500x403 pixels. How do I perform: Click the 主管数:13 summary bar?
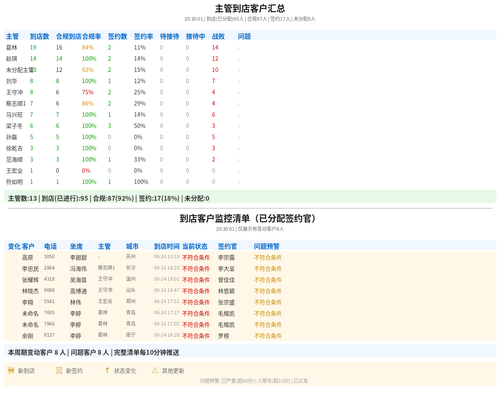point(250,198)
